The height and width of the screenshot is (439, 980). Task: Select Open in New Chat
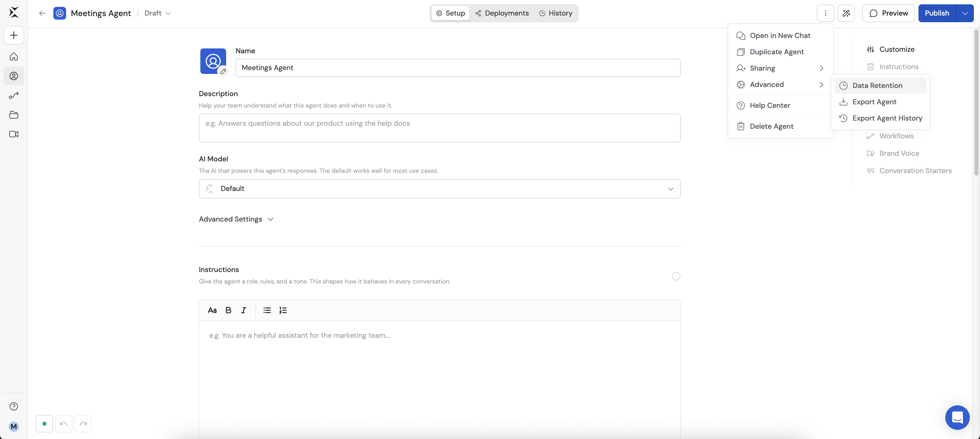pos(780,35)
